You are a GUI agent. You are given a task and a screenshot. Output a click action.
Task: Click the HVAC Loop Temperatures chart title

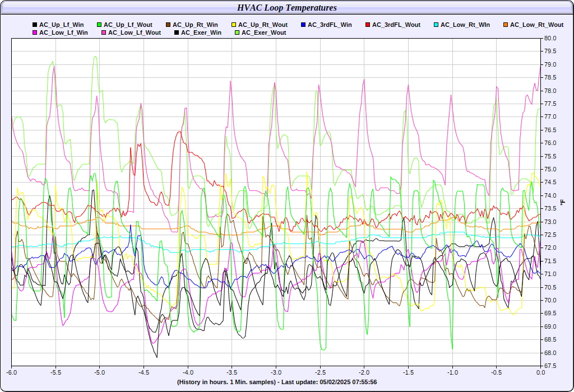coord(287,8)
